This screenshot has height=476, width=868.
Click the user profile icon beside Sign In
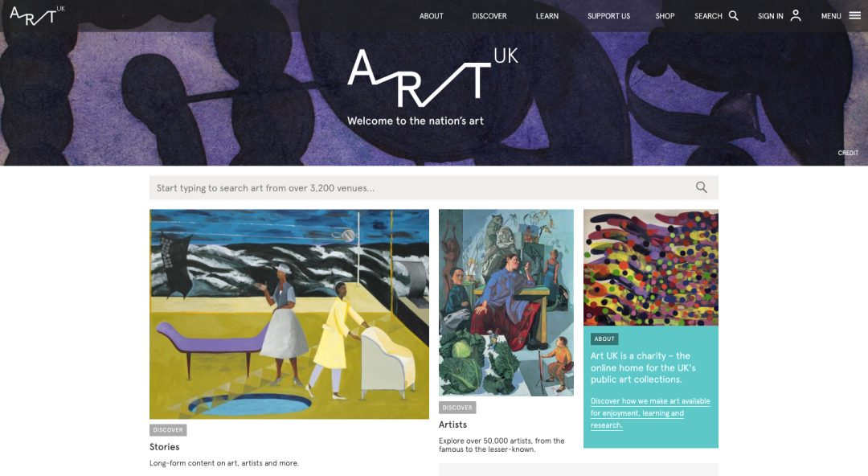[796, 15]
